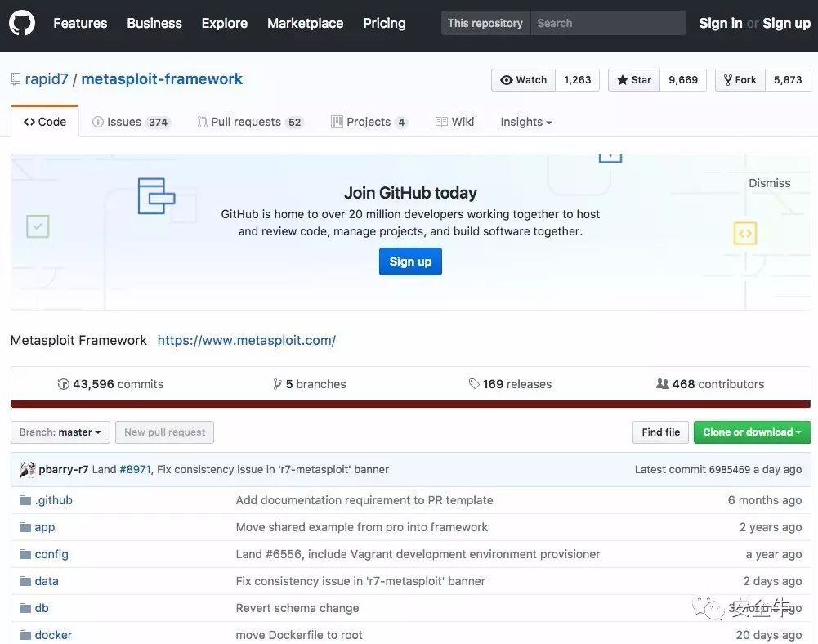Click the .github folder icon

(25, 500)
